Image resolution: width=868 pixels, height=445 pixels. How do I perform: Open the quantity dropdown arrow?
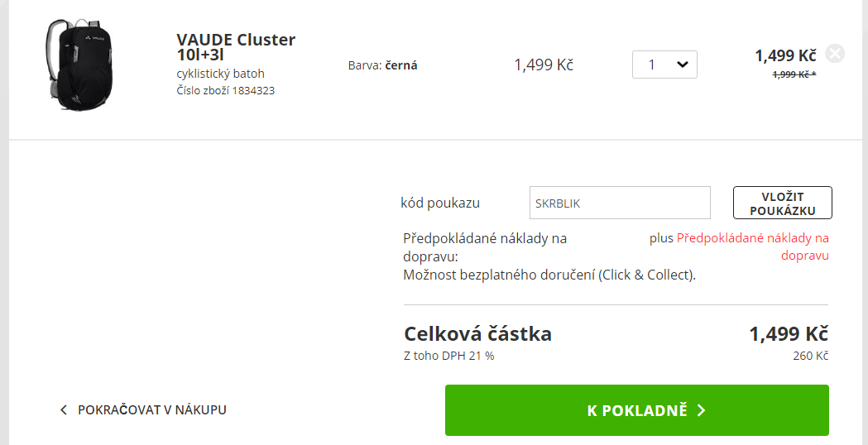[x=683, y=65]
